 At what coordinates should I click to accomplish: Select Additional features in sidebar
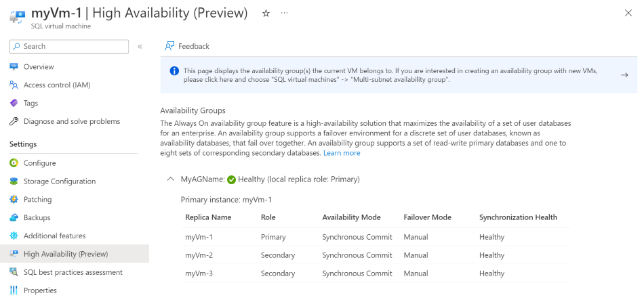pyautogui.click(x=54, y=236)
